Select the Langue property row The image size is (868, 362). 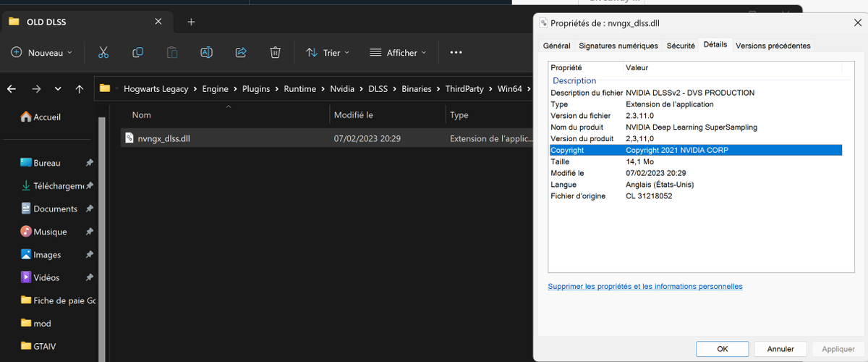(x=695, y=184)
